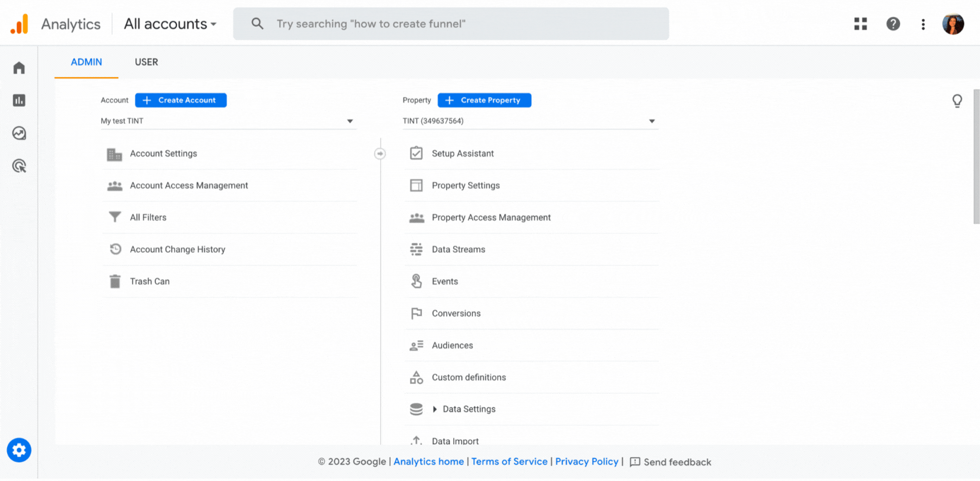Click the Custom definitions shapes icon
The width and height of the screenshot is (980, 481).
pyautogui.click(x=416, y=377)
